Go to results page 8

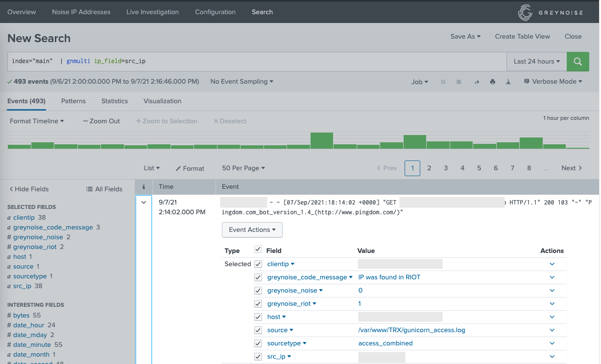[529, 168]
